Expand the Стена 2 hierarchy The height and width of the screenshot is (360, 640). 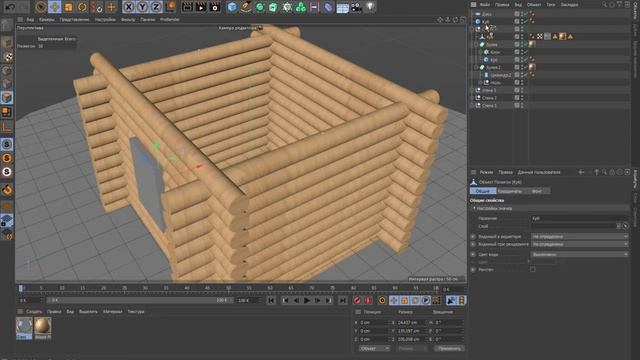472,98
